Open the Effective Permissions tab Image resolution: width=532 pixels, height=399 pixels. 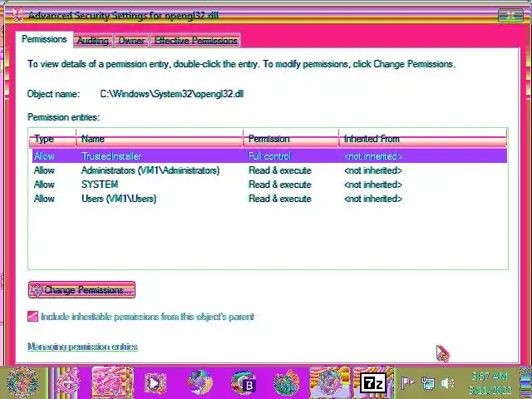point(196,41)
